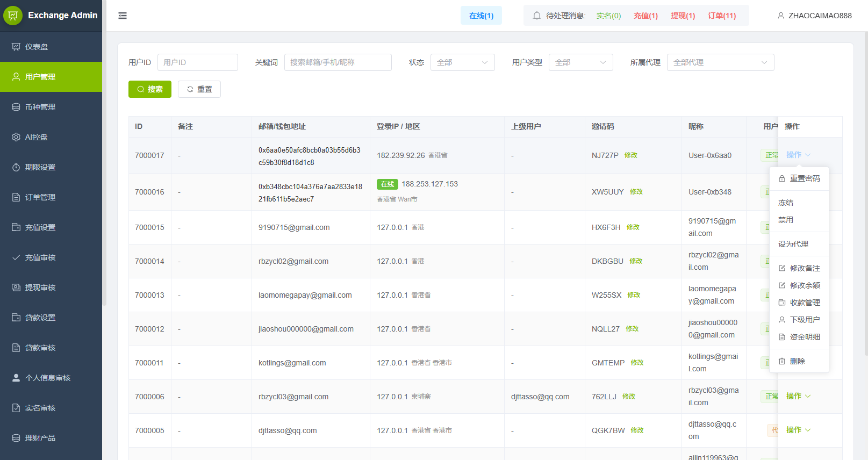Choose 修改余额 in the action menu
This screenshot has width=868, height=460.
point(805,285)
